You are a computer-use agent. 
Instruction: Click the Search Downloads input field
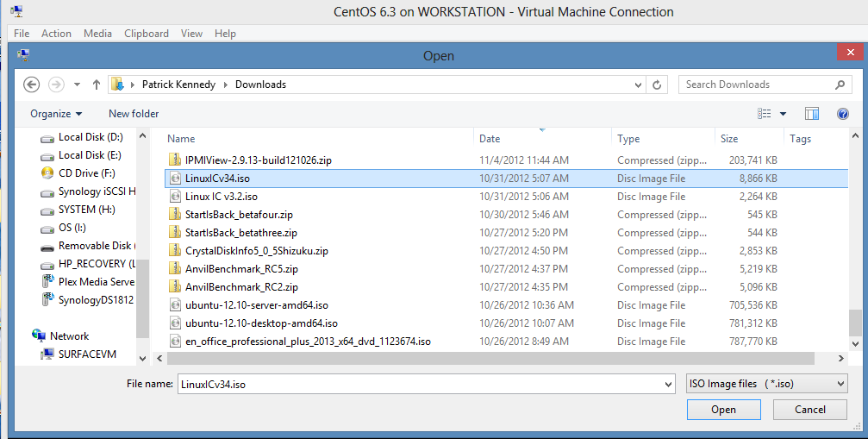pyautogui.click(x=754, y=85)
